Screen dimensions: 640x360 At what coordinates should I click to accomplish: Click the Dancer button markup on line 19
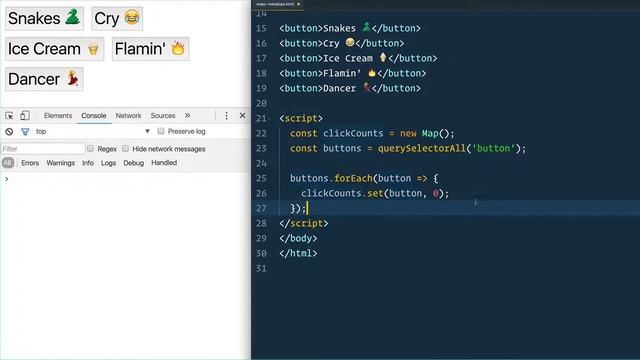point(350,89)
